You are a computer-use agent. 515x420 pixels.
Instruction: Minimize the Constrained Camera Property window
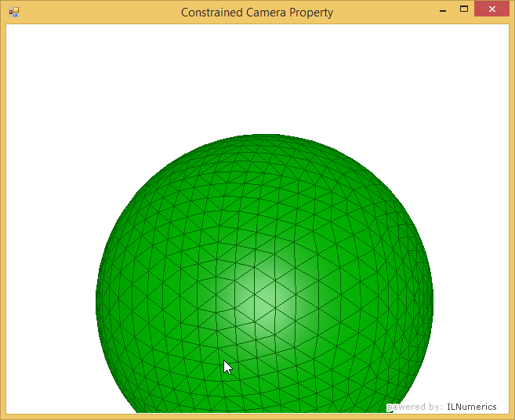click(443, 10)
